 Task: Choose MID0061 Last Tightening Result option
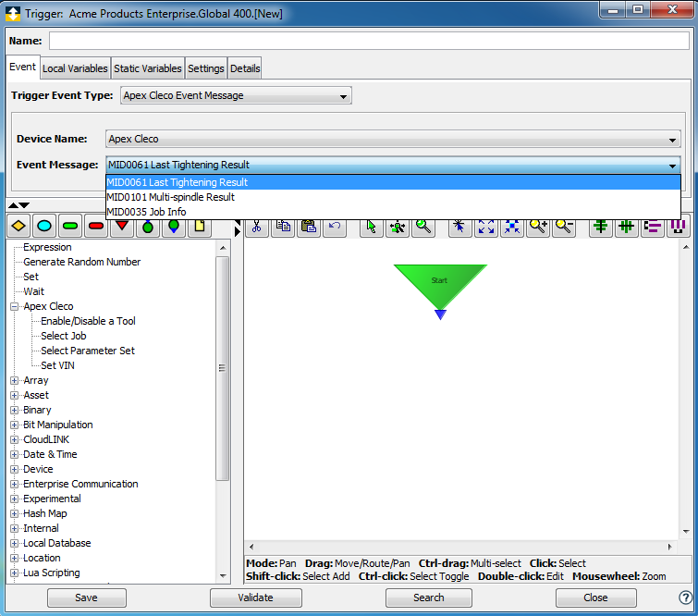[x=393, y=182]
